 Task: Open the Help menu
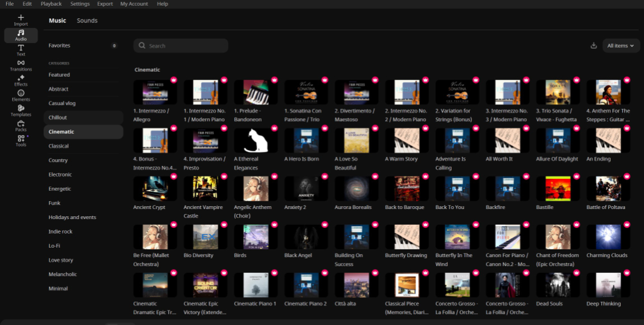click(163, 4)
